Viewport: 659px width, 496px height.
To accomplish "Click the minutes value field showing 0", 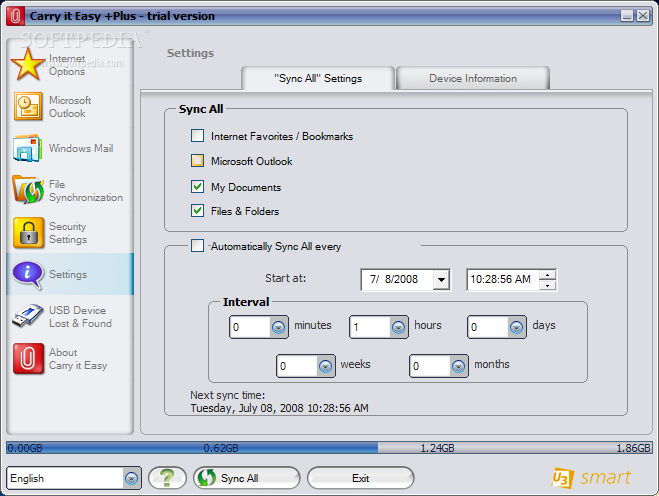I will 250,327.
